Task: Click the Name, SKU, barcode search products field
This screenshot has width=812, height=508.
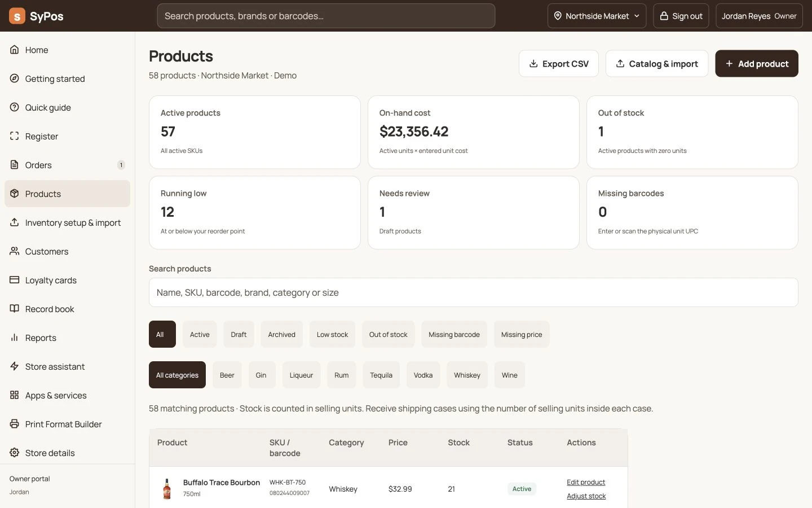Action: click(x=474, y=292)
